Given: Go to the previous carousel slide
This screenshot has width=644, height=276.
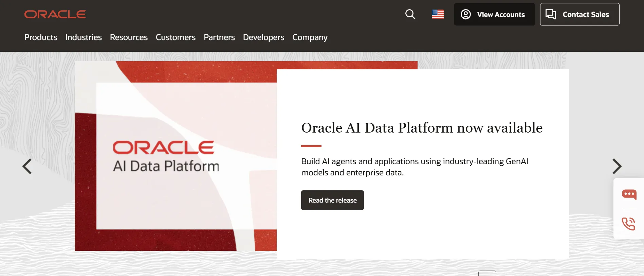Looking at the screenshot, I should [x=27, y=166].
